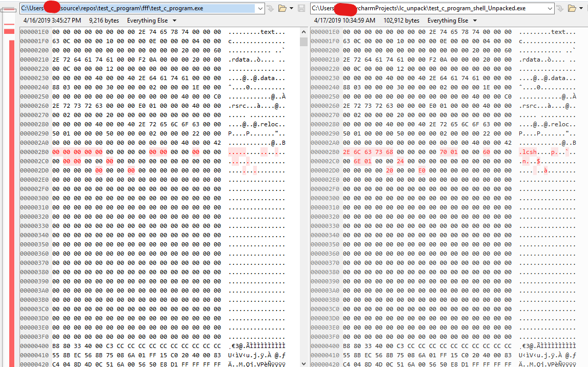Click offset 000002C0 in the right pane
Image resolution: width=588 pixels, height=367 pixels.
tap(325, 161)
